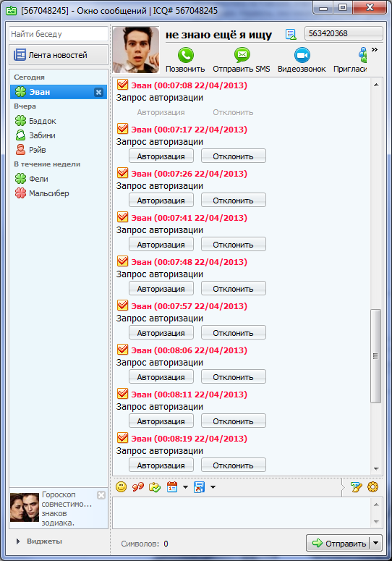Open the Фели conversation
The image size is (392, 561).
(x=59, y=179)
